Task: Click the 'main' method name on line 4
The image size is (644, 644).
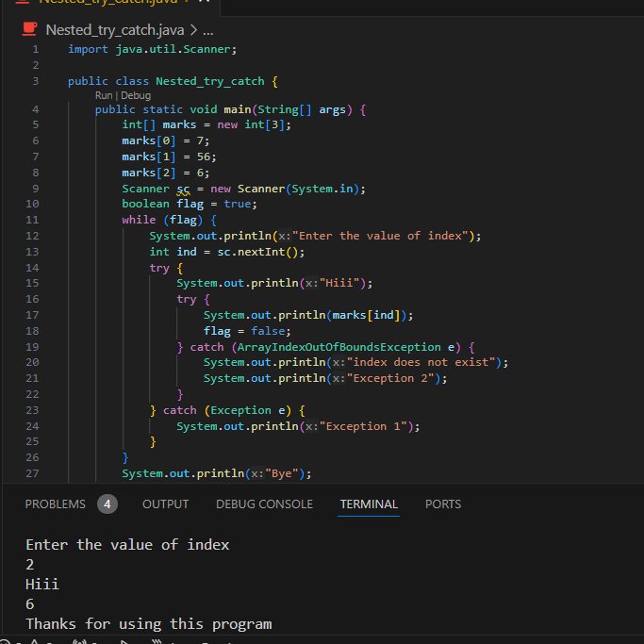Action: coord(237,109)
